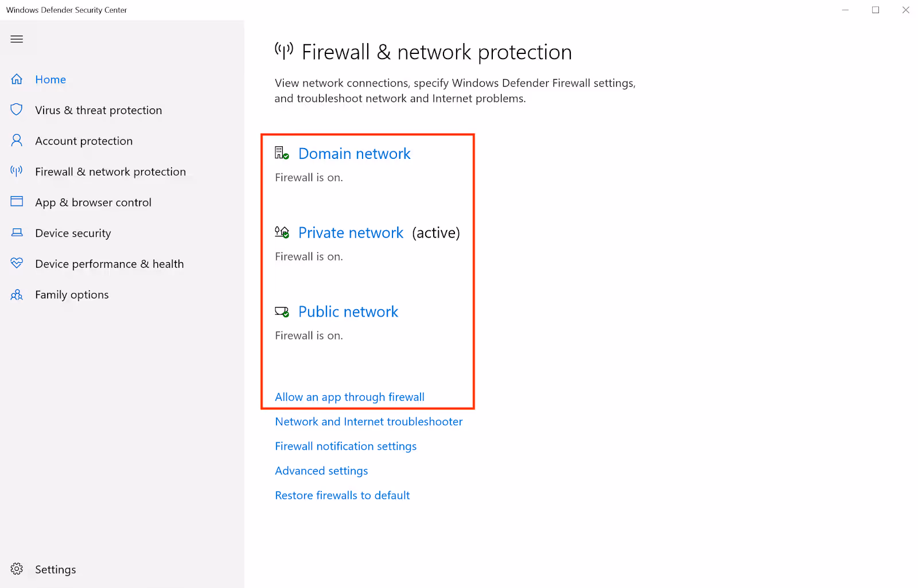Open Firewall & network protection sidebar item
The height and width of the screenshot is (588, 918).
pyautogui.click(x=110, y=172)
